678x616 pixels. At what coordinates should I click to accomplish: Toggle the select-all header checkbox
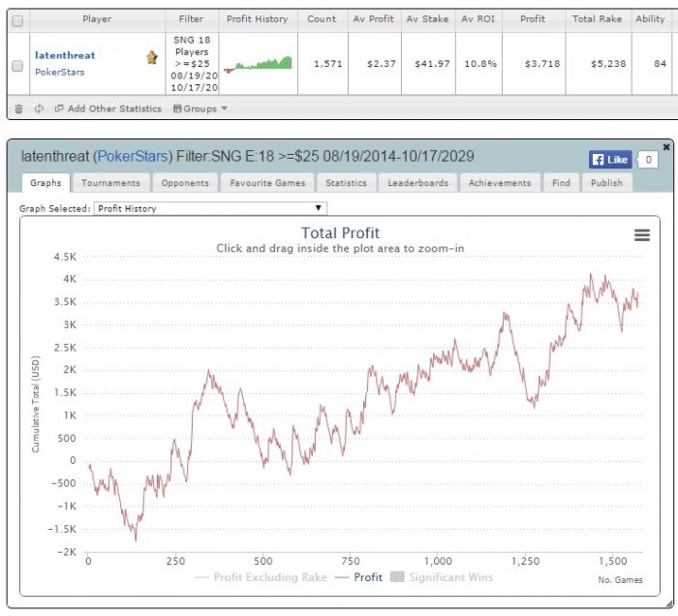tap(17, 20)
